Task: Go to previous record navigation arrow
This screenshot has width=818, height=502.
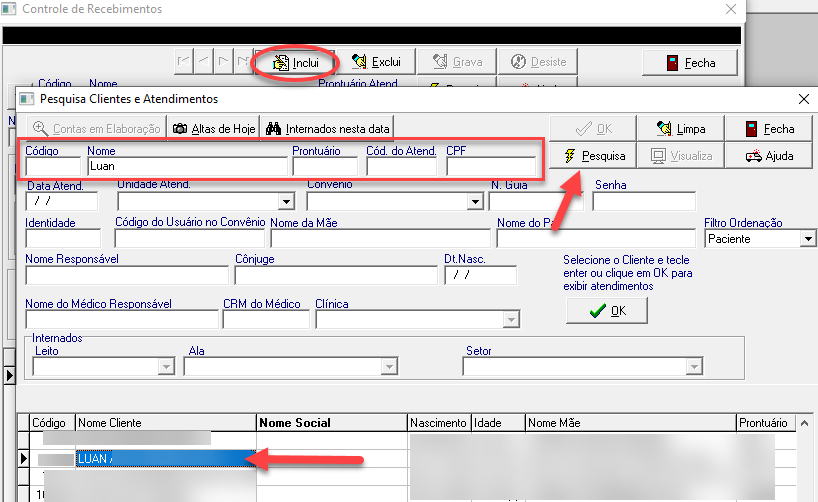Action: pos(203,62)
